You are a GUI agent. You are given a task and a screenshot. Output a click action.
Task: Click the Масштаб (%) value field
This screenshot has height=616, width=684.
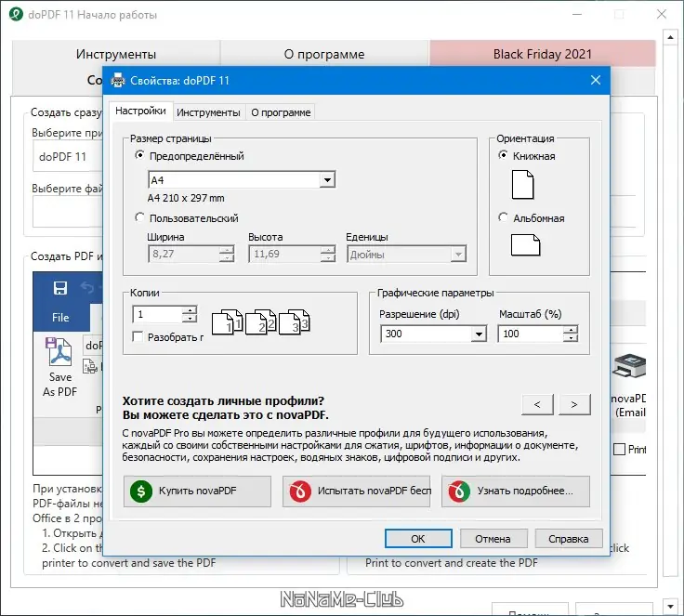(x=531, y=334)
